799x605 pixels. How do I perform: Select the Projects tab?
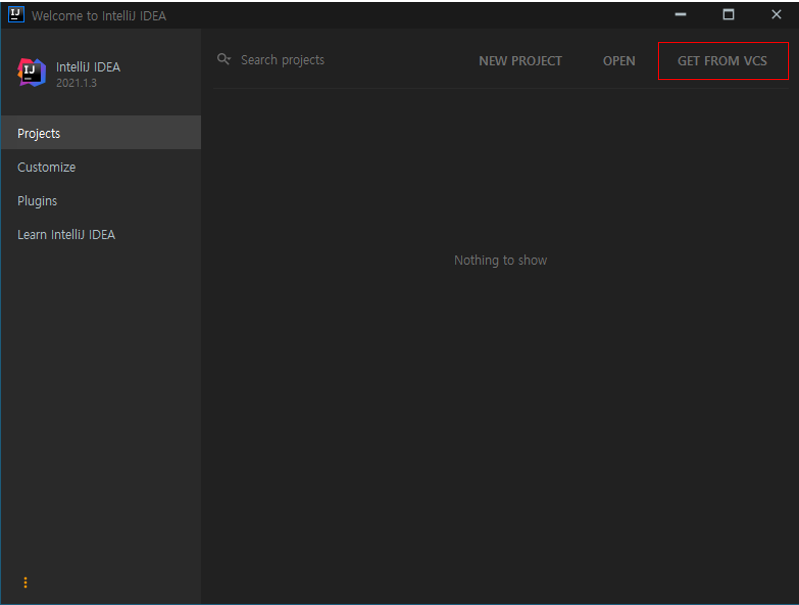click(x=101, y=133)
